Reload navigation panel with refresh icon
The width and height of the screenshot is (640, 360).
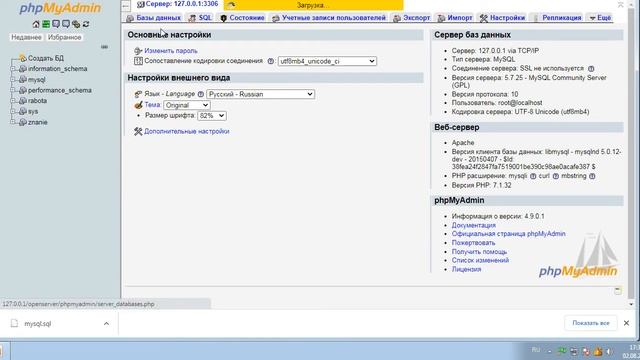[86, 24]
